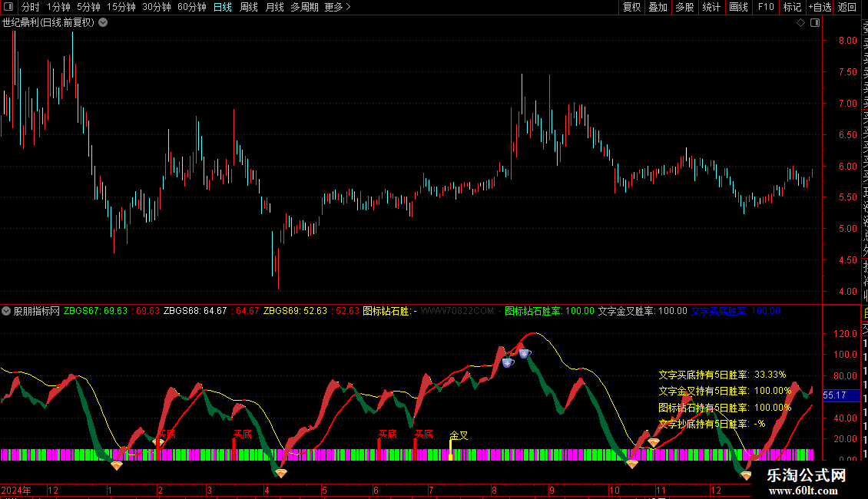Click 文字买底胜率: 100.00 in header

(x=736, y=311)
